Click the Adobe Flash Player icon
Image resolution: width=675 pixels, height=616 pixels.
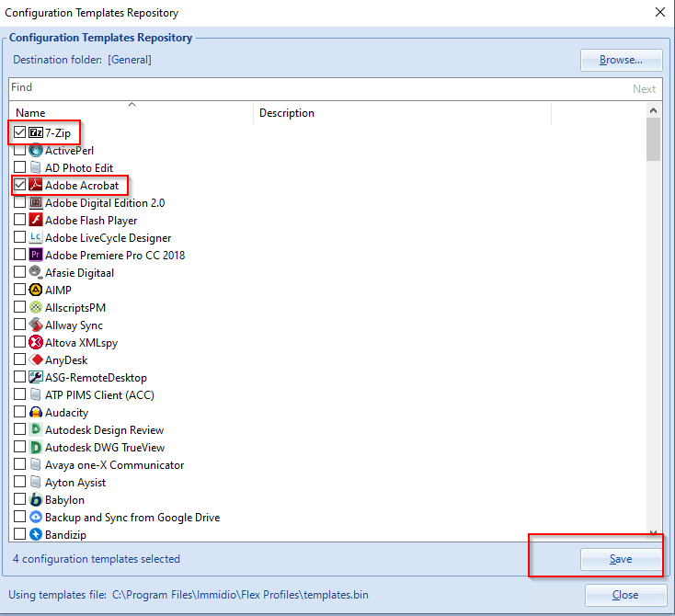(x=36, y=220)
